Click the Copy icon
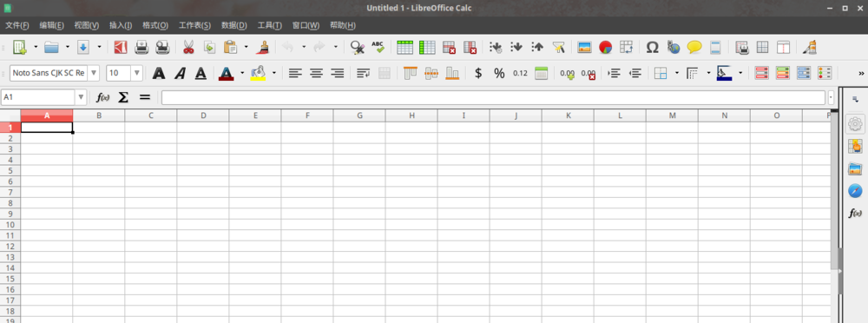 pos(210,48)
